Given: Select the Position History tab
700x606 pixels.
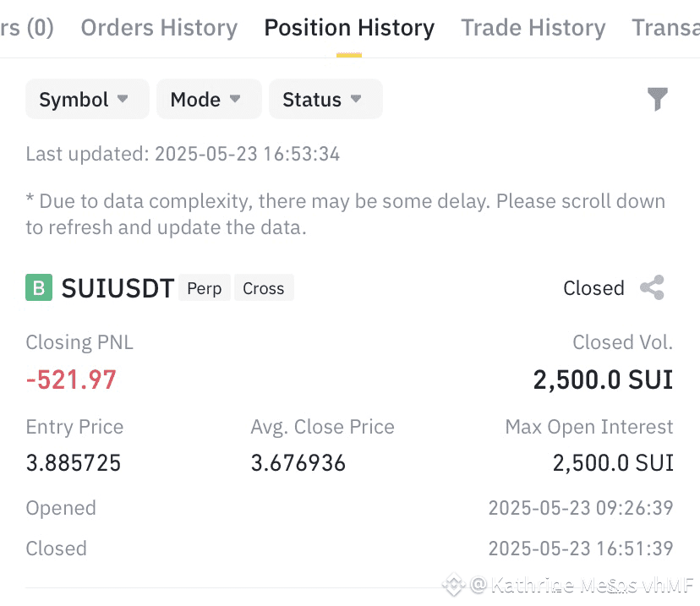Looking at the screenshot, I should (x=349, y=28).
